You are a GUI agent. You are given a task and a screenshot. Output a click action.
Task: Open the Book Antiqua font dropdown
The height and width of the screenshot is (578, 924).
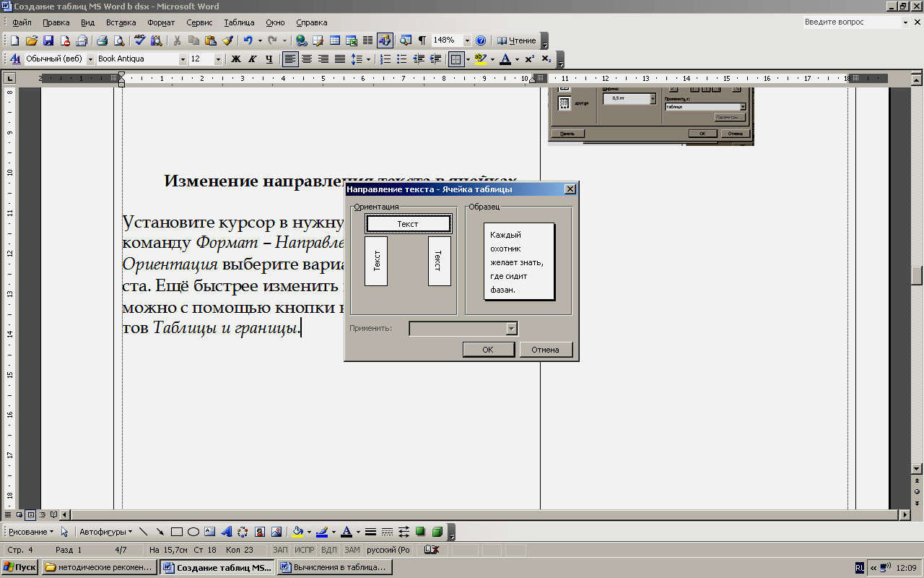(183, 59)
